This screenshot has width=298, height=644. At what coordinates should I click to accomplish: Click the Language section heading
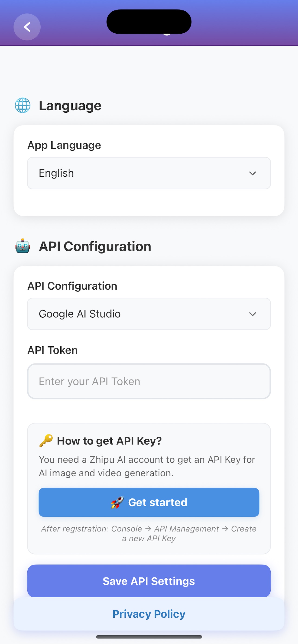[70, 105]
